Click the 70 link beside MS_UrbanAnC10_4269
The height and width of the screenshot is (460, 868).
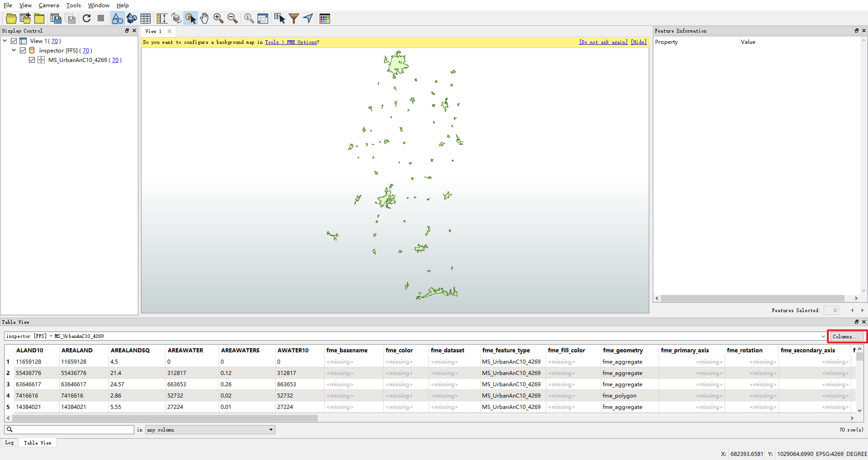(115, 60)
